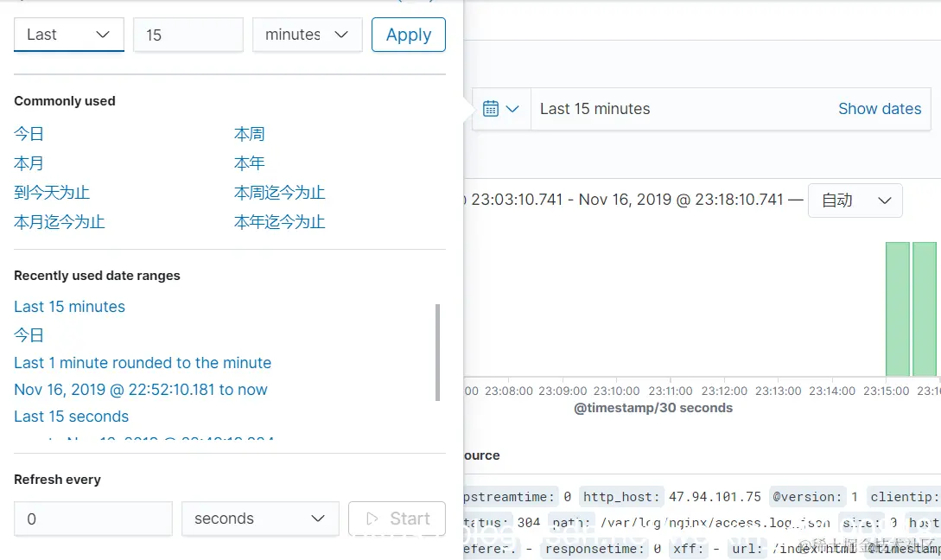Open the Last/Next tense dropdown
941x560 pixels.
coord(68,35)
